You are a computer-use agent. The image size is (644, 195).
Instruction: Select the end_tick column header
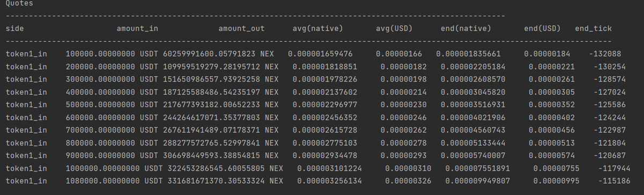click(593, 28)
